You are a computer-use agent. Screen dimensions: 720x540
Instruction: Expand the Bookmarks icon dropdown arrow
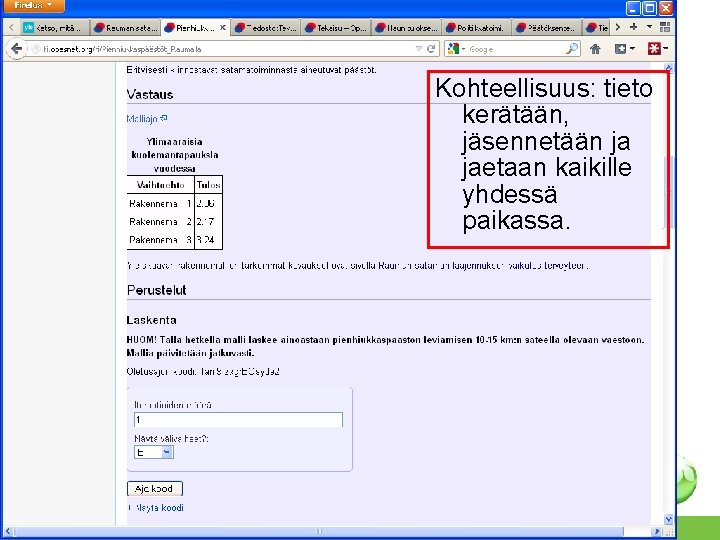coord(632,49)
